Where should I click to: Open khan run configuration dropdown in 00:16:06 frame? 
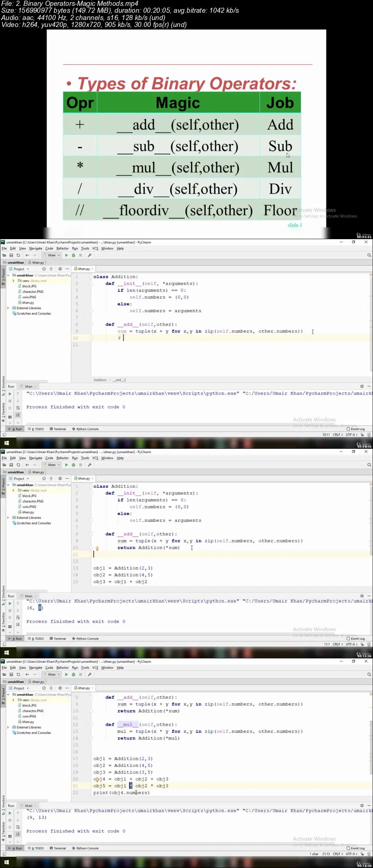(x=51, y=674)
